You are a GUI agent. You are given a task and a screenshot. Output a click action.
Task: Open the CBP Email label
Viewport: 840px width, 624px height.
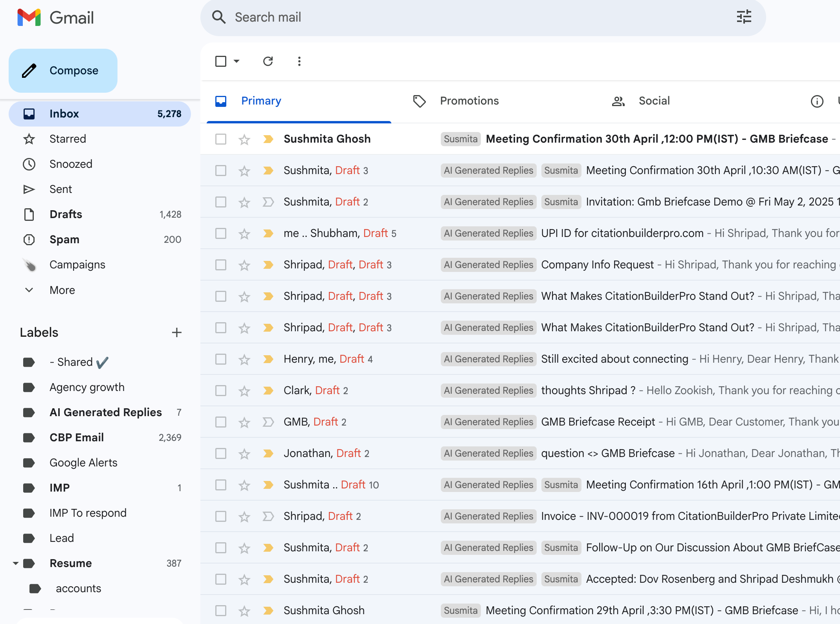pos(100,438)
